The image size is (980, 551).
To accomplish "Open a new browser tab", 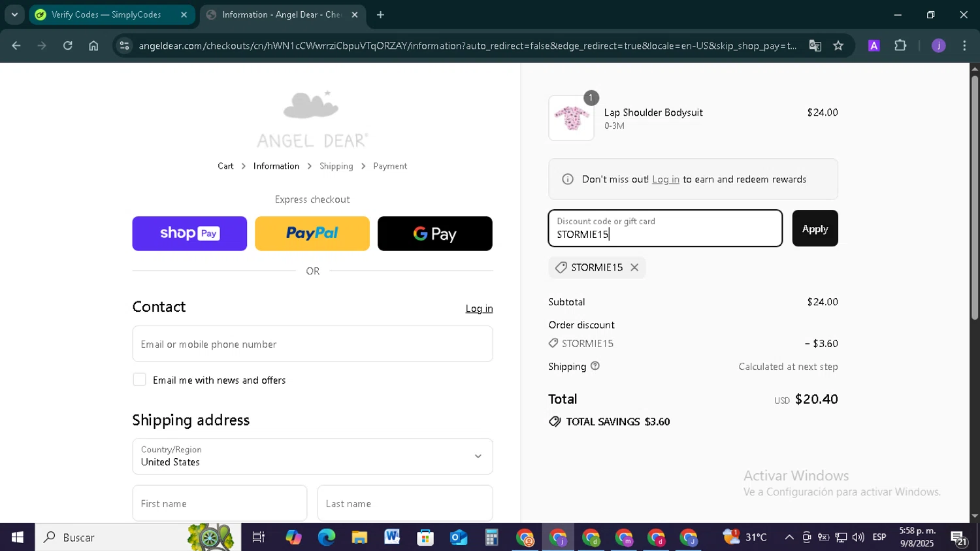I will (380, 14).
